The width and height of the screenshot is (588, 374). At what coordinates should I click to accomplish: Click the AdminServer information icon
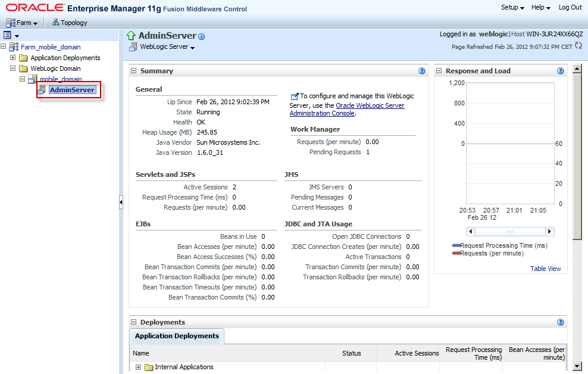click(x=201, y=36)
